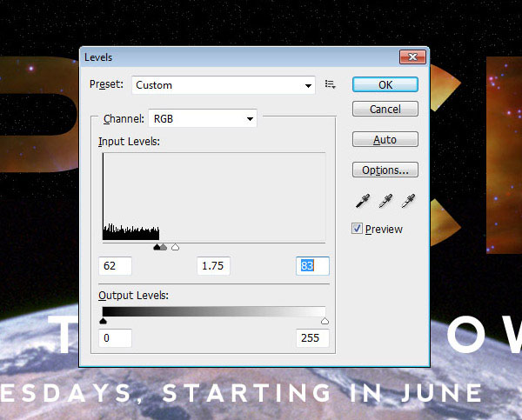Toggle the Preview checkbox
Screen dimensions: 522x420
(357, 229)
